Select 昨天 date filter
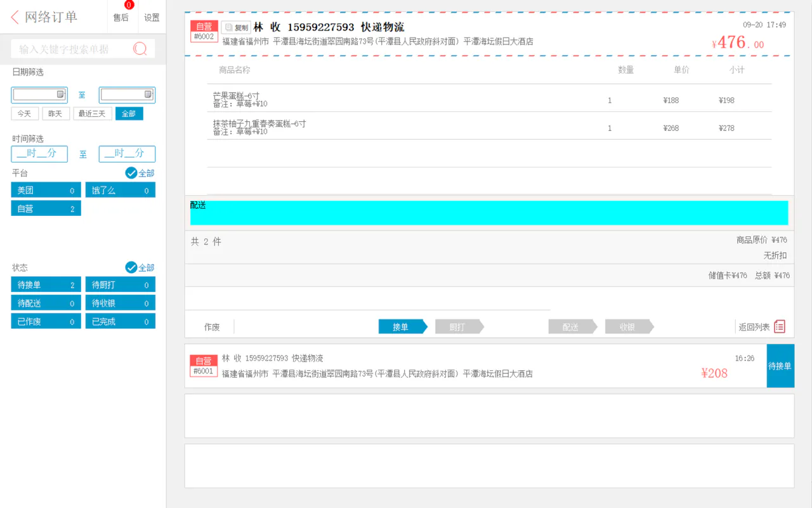Viewport: 812px width, 508px height. tap(56, 114)
